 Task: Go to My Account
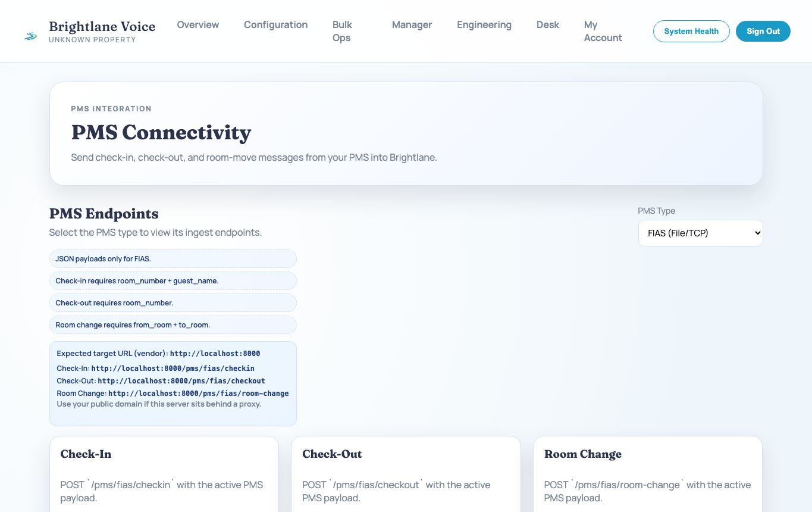click(x=603, y=31)
